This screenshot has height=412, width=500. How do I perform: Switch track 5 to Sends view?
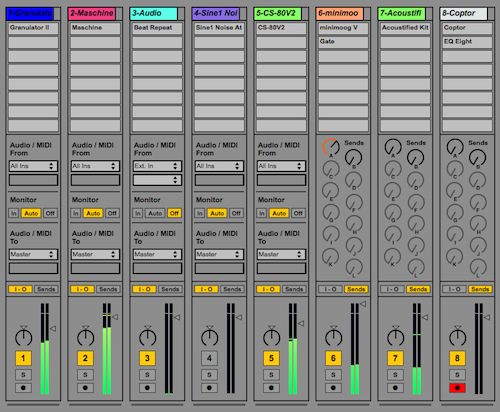[294, 289]
